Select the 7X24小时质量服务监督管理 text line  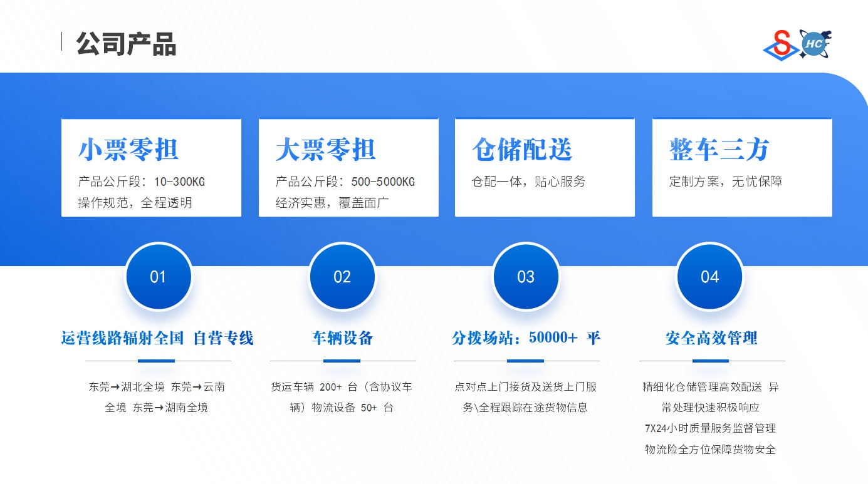(x=710, y=428)
